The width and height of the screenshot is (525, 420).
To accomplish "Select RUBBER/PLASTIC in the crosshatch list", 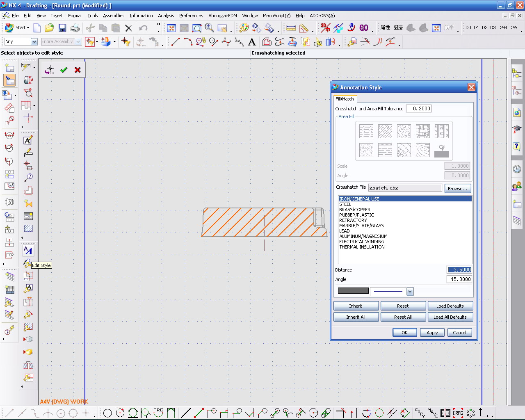I will coord(356,215).
